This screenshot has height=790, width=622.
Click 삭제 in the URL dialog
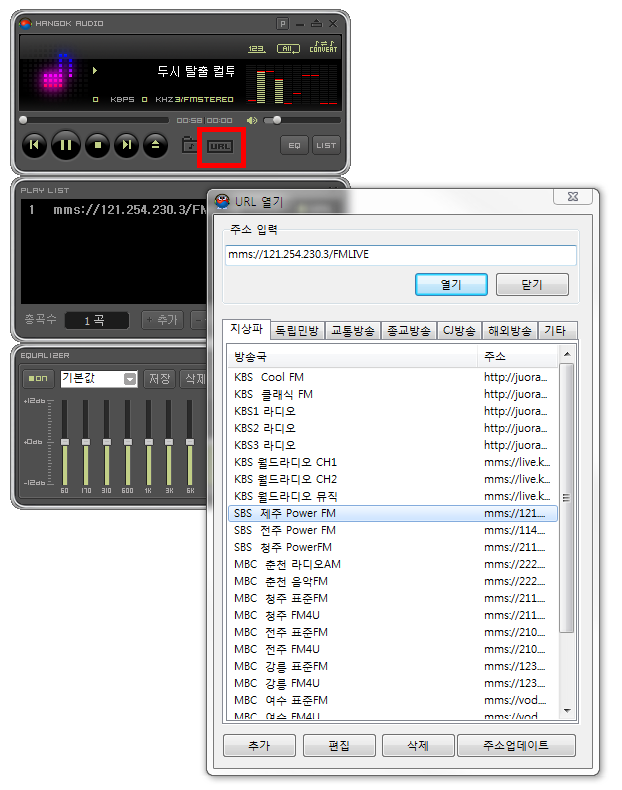tap(419, 746)
